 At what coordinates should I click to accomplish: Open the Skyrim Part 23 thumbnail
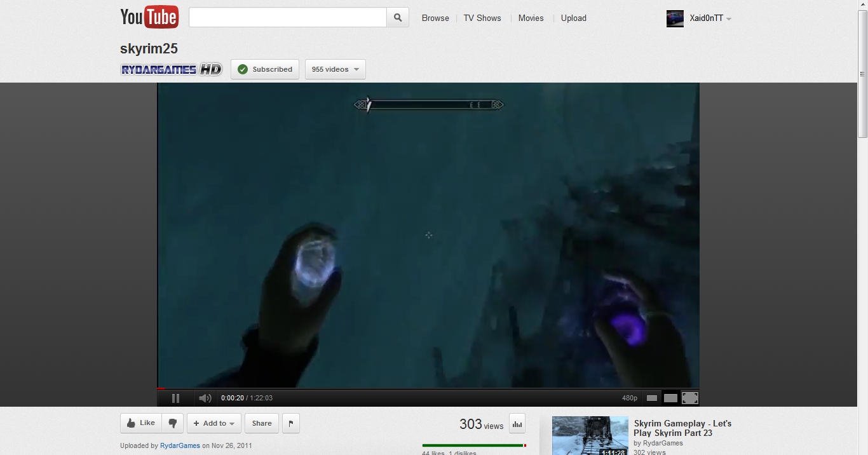click(590, 436)
